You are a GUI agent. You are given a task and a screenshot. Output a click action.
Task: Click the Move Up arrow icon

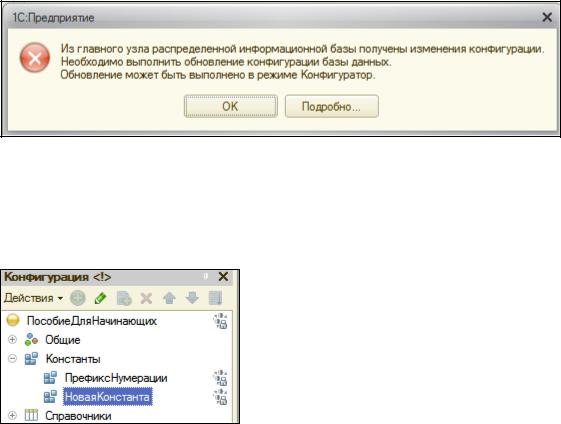[x=169, y=298]
